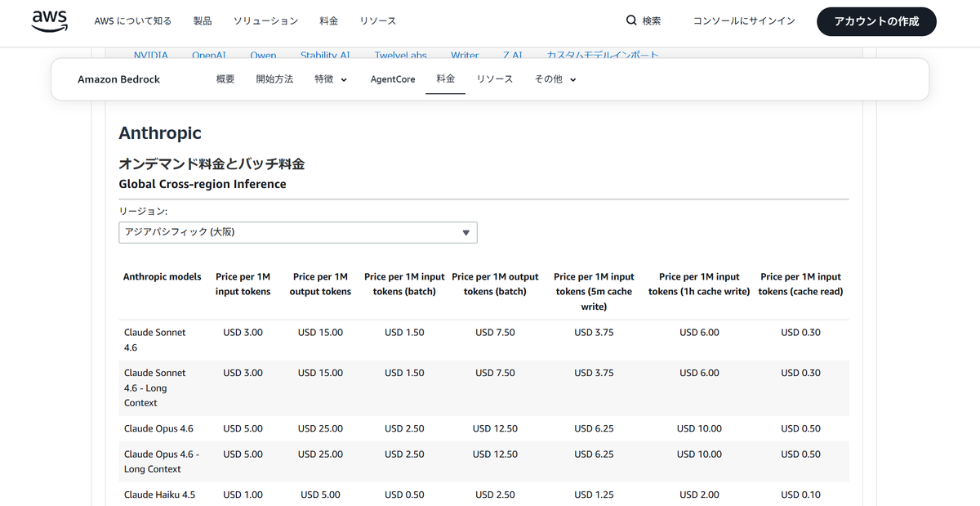Select the Stability AI link
Viewport: 980px width, 506px height.
[326, 55]
